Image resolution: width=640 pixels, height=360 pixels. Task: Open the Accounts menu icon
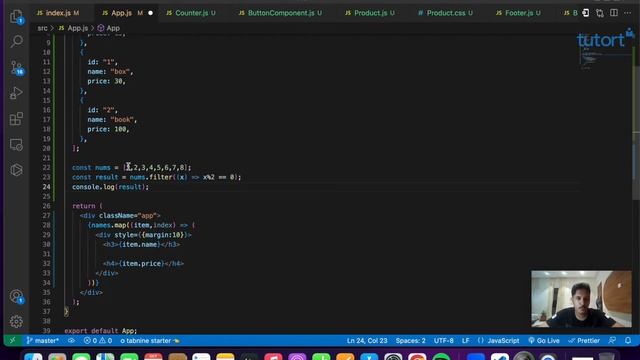click(x=17, y=297)
